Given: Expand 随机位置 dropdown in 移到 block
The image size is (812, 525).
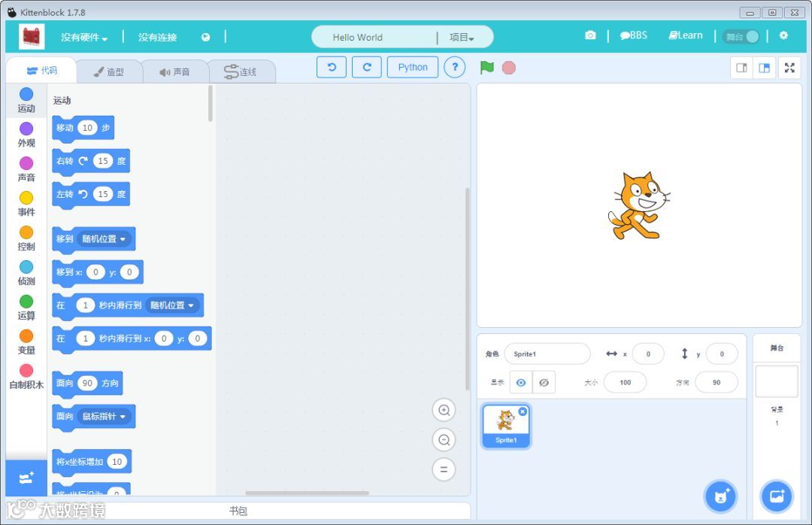Looking at the screenshot, I should pos(104,239).
